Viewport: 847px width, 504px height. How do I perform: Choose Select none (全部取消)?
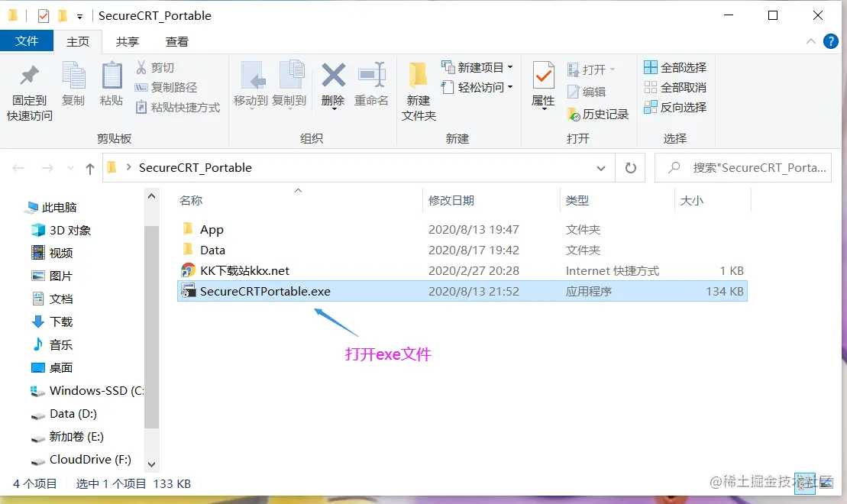click(675, 88)
